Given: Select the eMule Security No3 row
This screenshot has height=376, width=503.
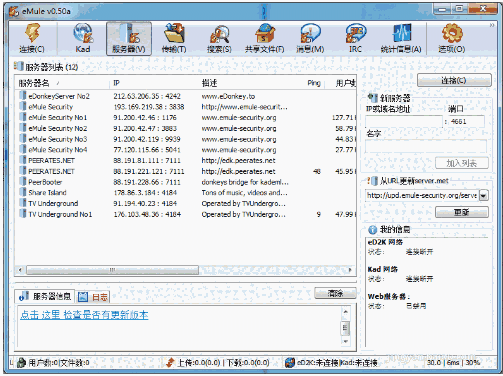Looking at the screenshot, I should click(x=185, y=139).
